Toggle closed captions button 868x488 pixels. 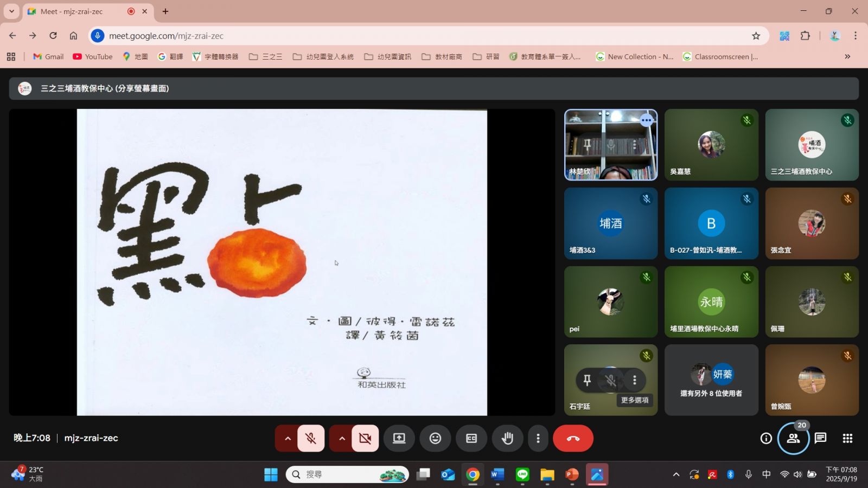471,438
